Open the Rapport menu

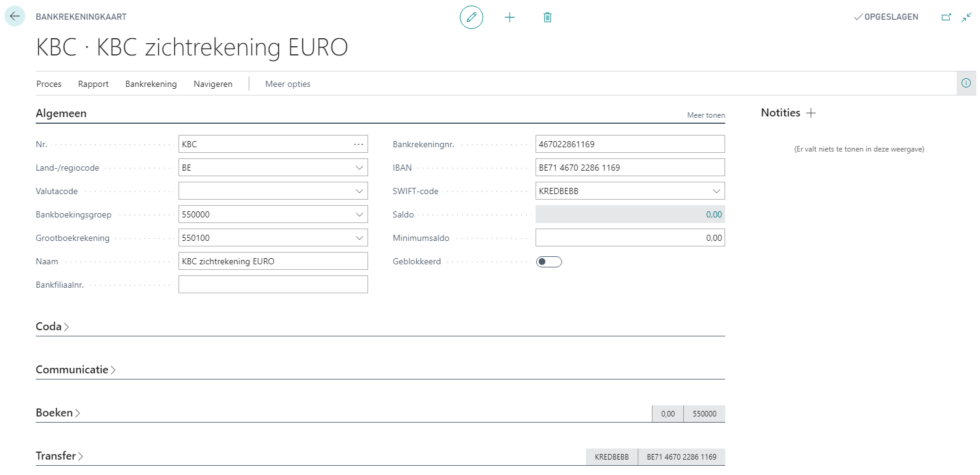click(93, 84)
